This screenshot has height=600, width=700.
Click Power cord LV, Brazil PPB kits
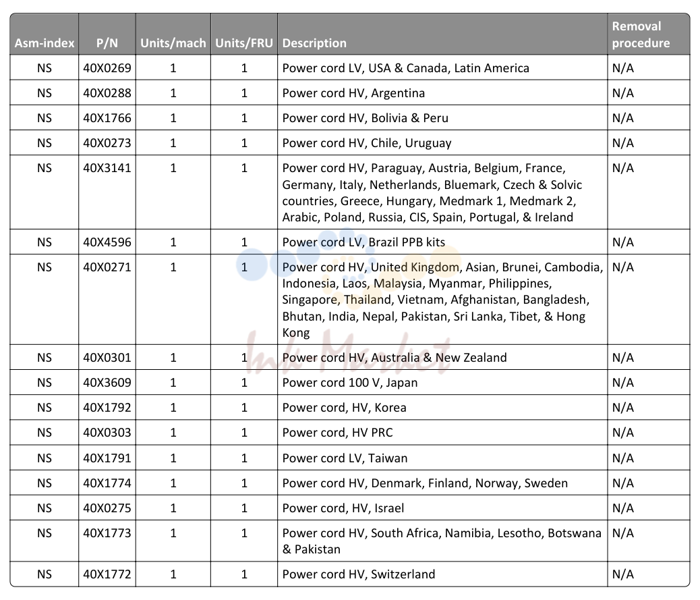363,242
